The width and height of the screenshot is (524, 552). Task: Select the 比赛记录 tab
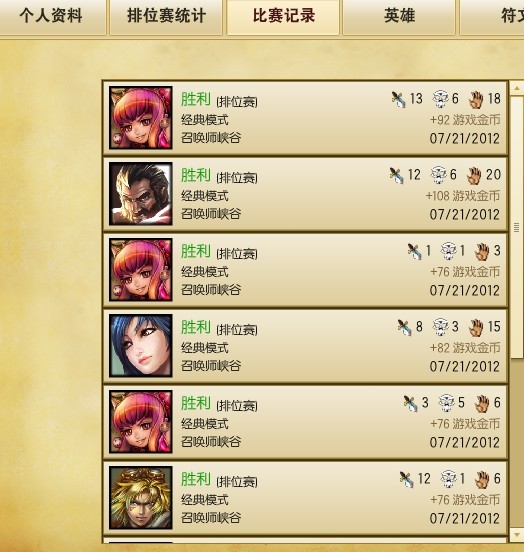(x=283, y=17)
